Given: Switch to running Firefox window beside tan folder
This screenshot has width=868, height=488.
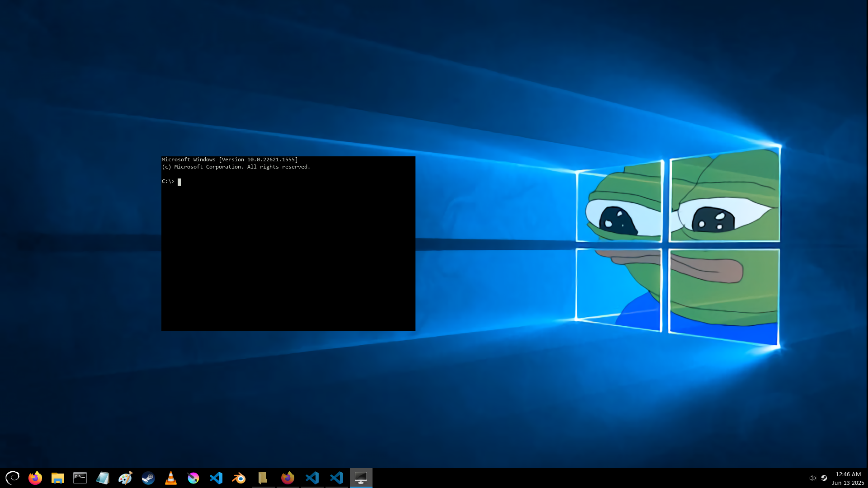Looking at the screenshot, I should pyautogui.click(x=288, y=478).
